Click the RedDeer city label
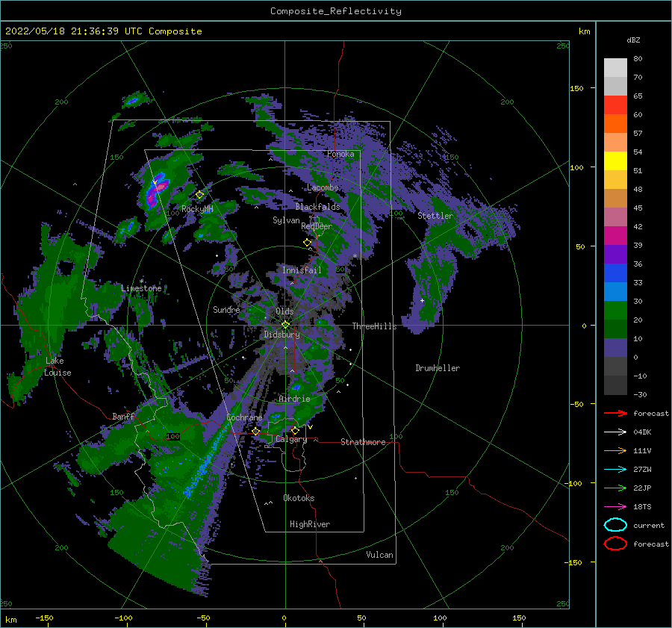Viewport: 672px width, 628px height. [x=317, y=226]
